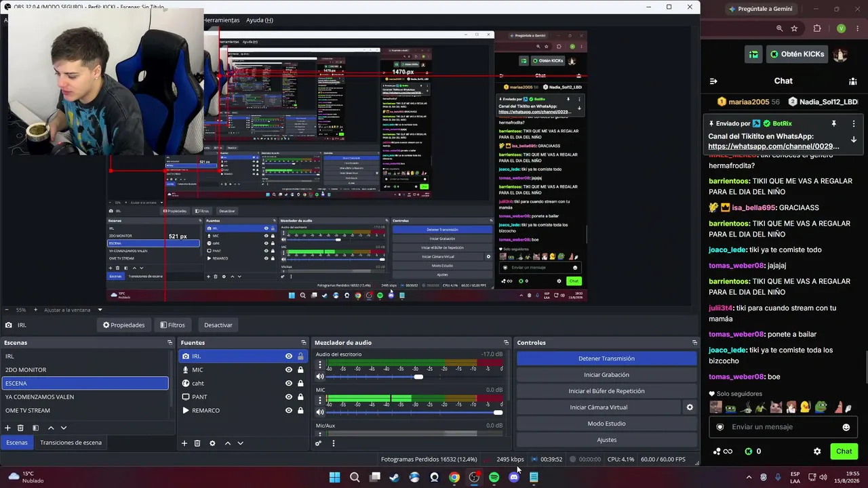Open Chrome zoom magnifier icon
Image resolution: width=868 pixels, height=488 pixels.
click(779, 28)
